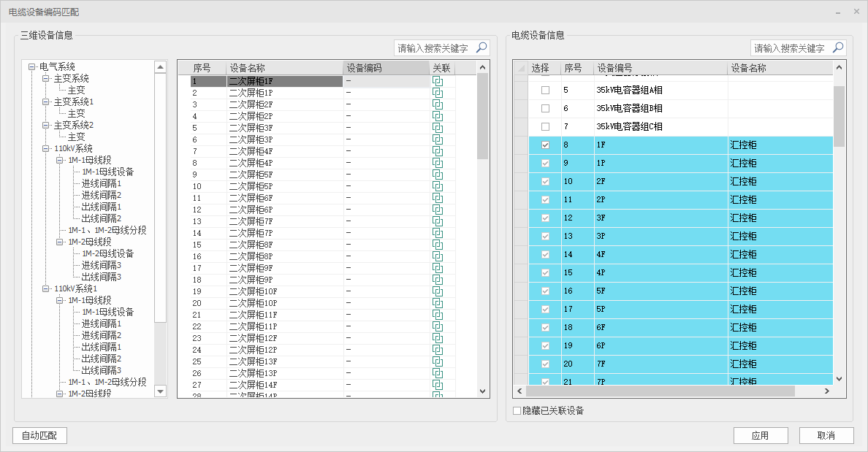Select 主变系统1 in the tree
The height and width of the screenshot is (452, 868).
pyautogui.click(x=74, y=102)
